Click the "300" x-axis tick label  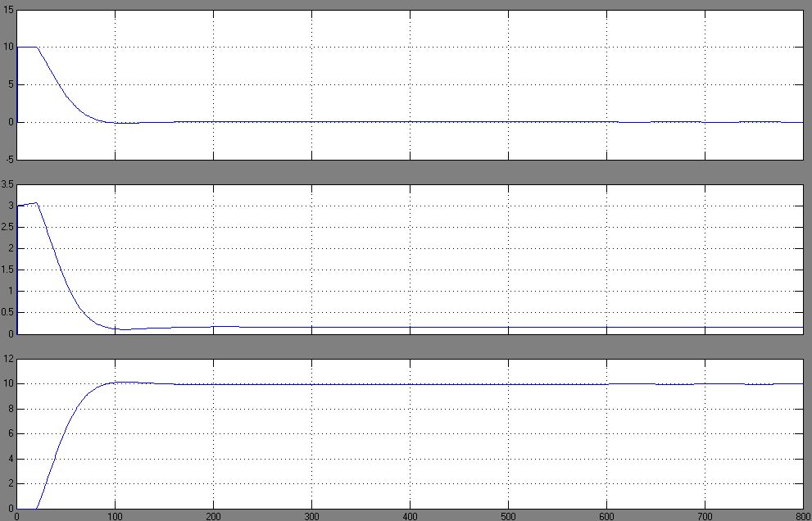(x=311, y=516)
